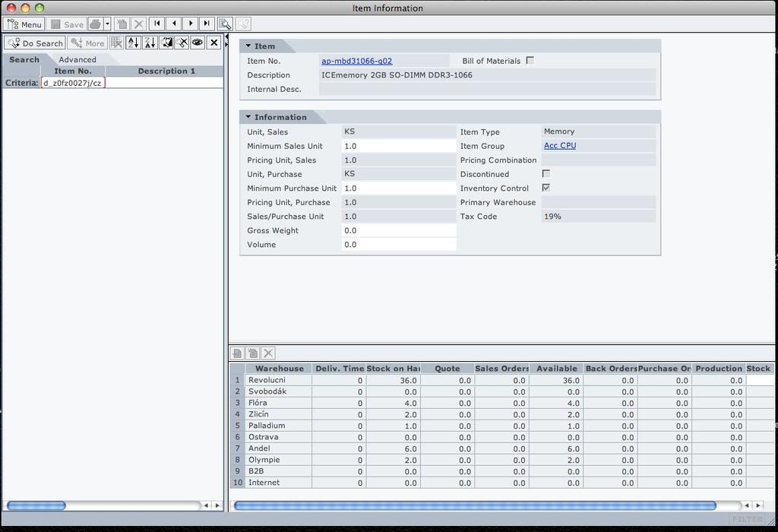Click the magnifier search panel icon in the top toolbar
The height and width of the screenshot is (532, 778).
coord(225,24)
